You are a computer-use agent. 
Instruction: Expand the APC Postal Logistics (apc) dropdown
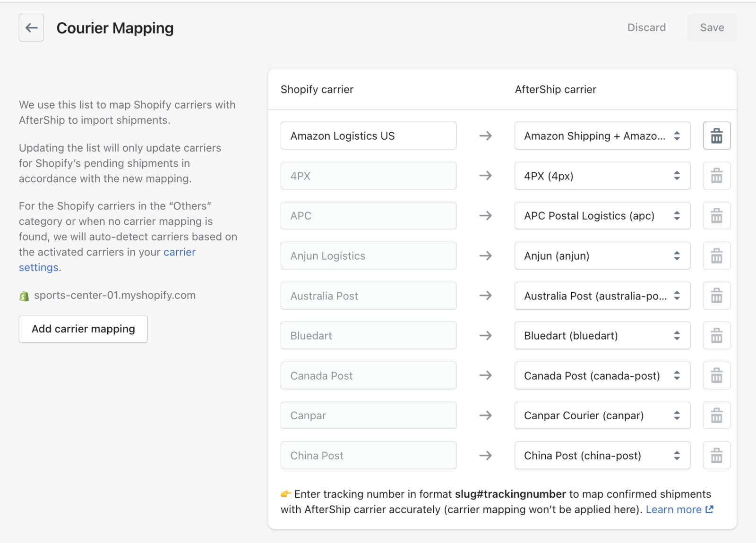[x=602, y=216]
